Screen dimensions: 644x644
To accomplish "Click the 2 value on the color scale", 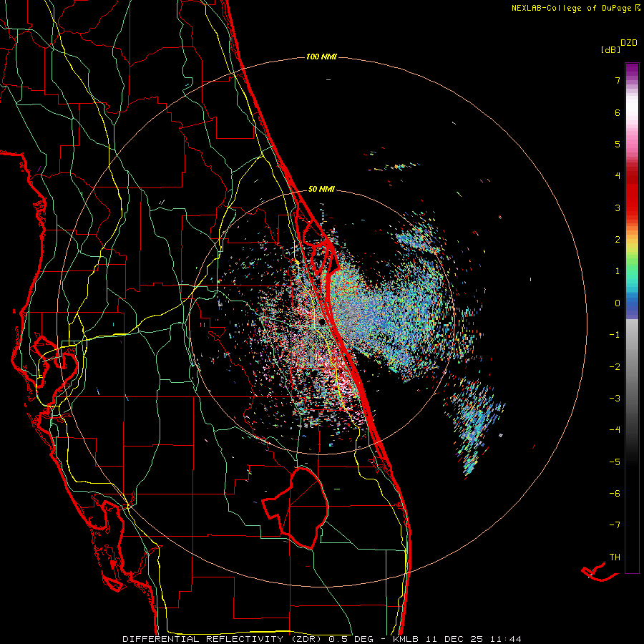I will tap(618, 240).
